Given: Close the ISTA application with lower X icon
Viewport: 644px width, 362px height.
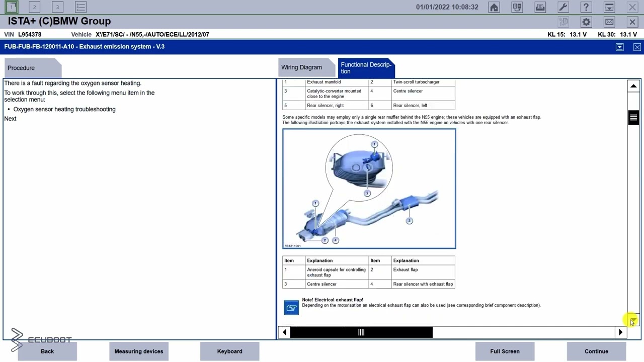Looking at the screenshot, I should point(632,22).
